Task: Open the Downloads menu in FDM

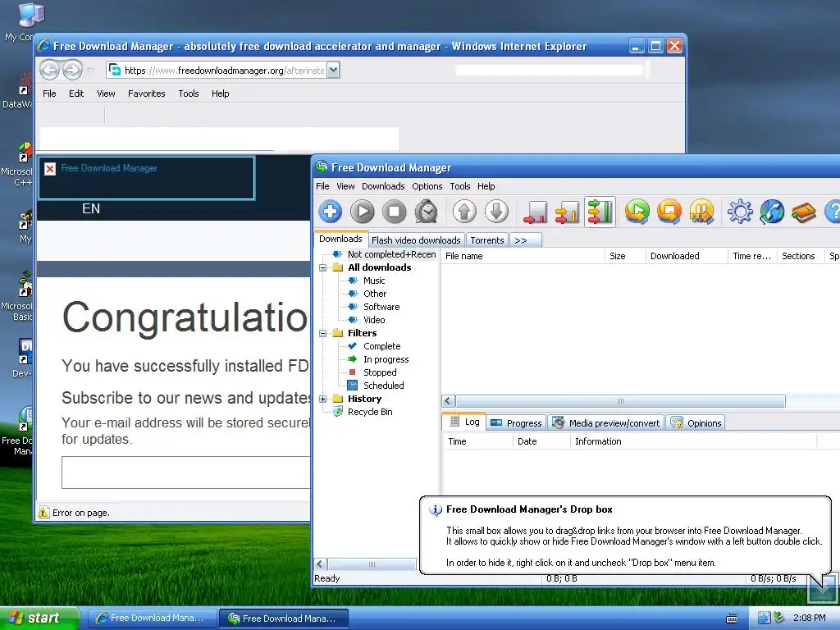Action: [x=383, y=186]
